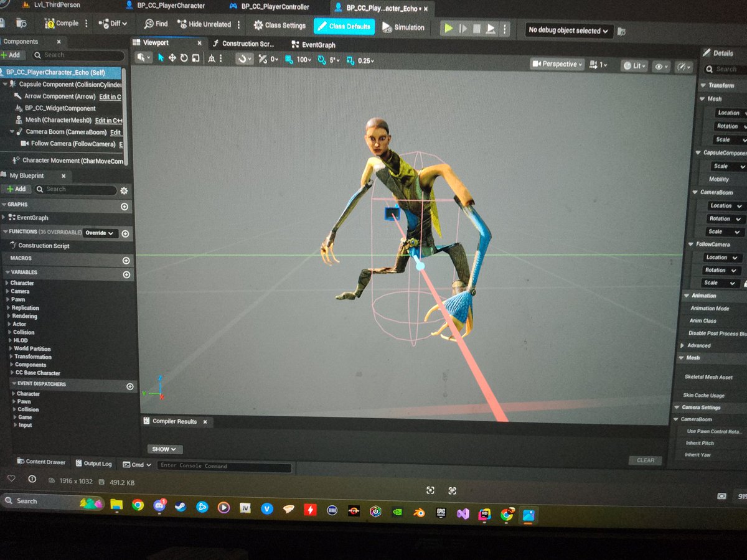
Task: Toggle Hide Unrelated nodes
Action: 204,24
